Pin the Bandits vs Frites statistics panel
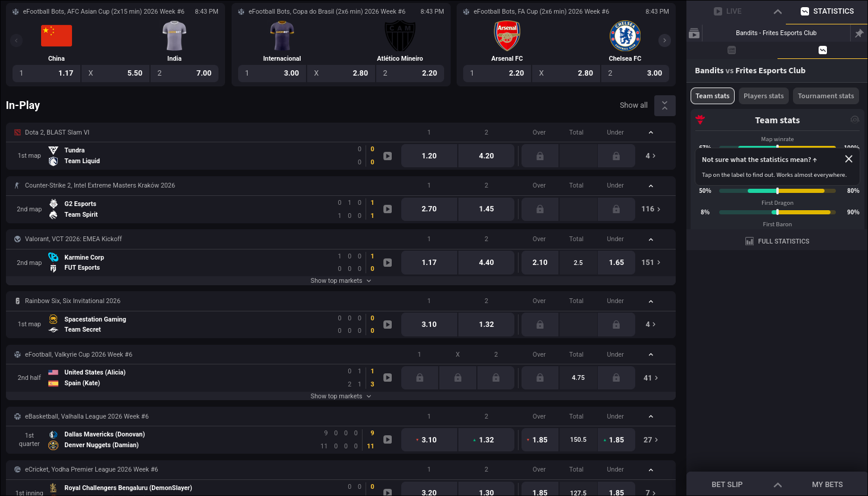Viewport: 868px width, 496px height. click(858, 33)
